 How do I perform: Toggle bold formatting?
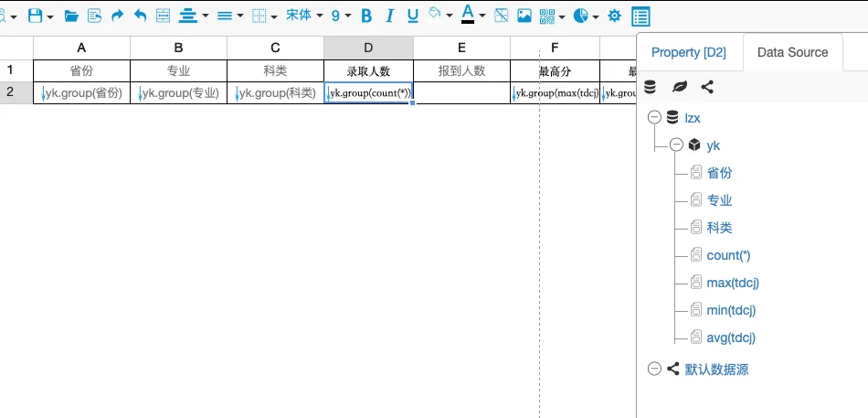pos(365,16)
